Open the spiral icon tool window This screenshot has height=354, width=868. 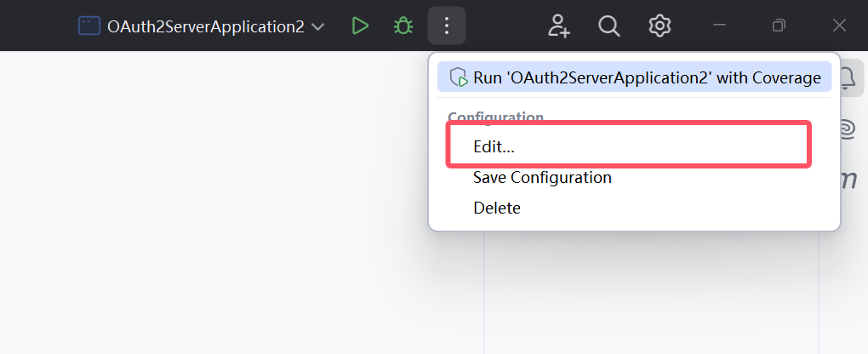846,128
